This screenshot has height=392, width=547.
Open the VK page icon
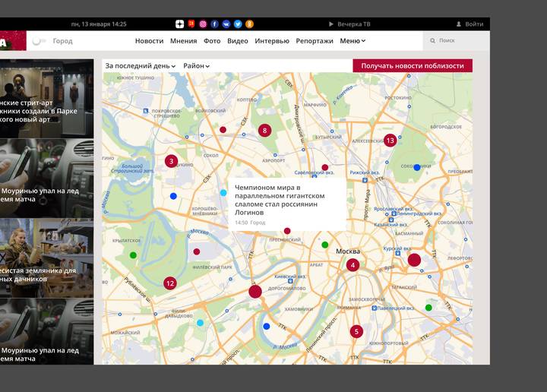226,24
